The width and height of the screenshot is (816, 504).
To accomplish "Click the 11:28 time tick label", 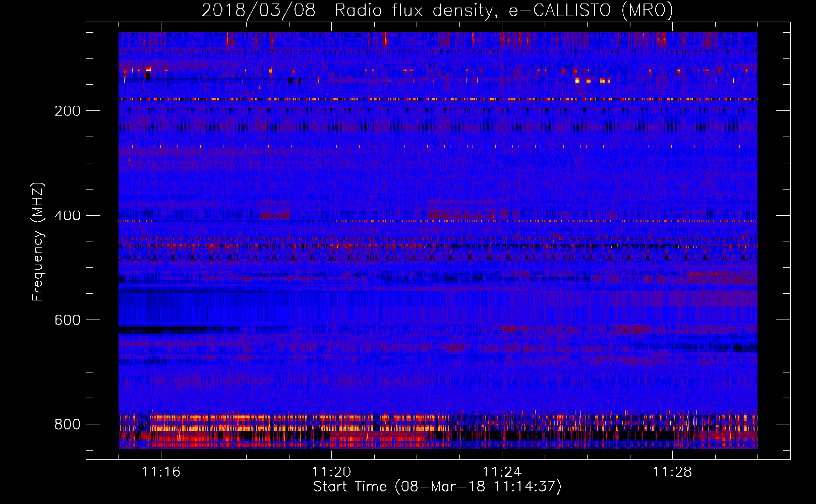I will tap(672, 472).
